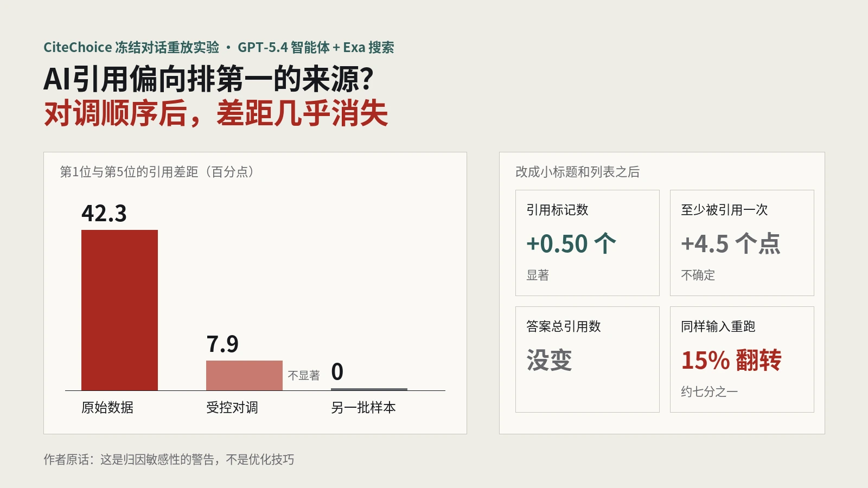Select the red figure "15% 翻转"

(x=731, y=360)
